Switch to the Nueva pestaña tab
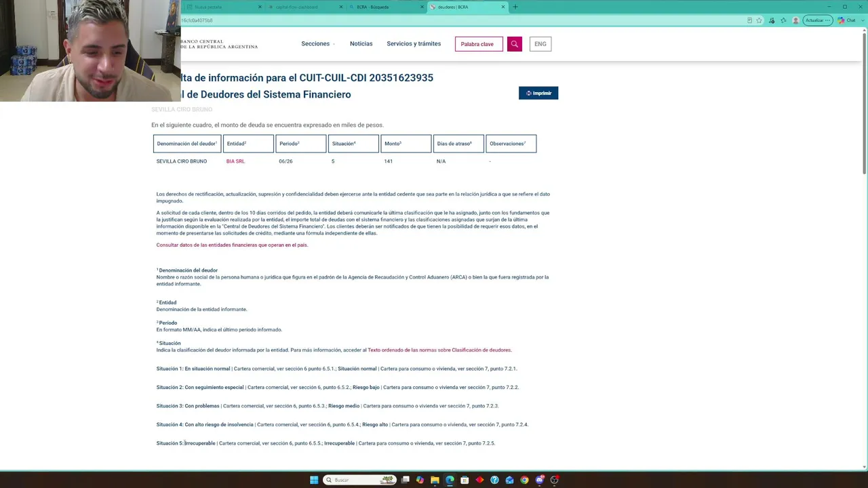 pos(224,7)
